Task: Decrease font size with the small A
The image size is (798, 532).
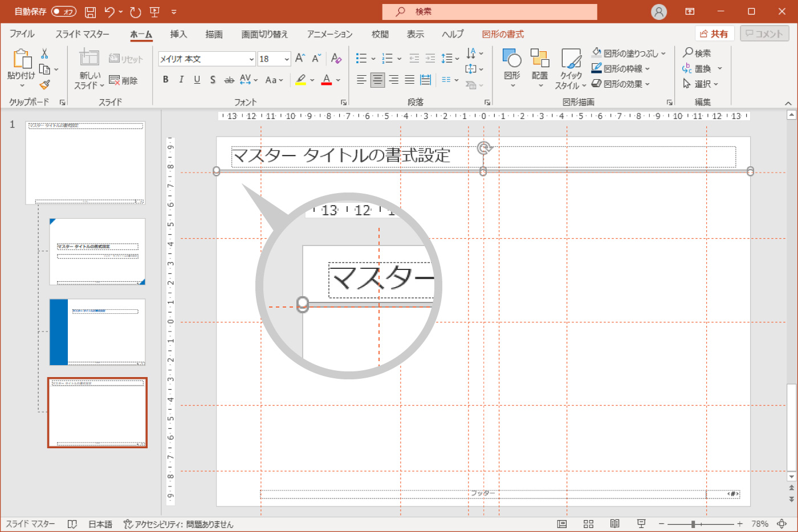Action: tap(316, 59)
